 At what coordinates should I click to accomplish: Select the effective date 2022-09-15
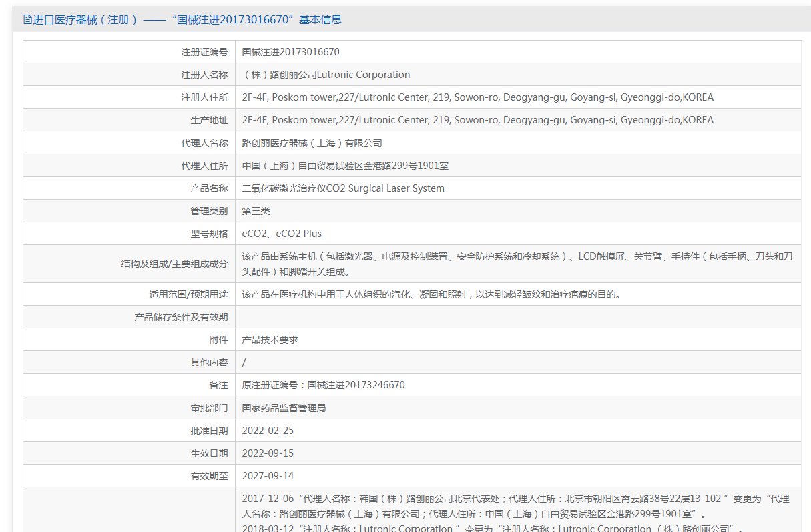click(268, 453)
